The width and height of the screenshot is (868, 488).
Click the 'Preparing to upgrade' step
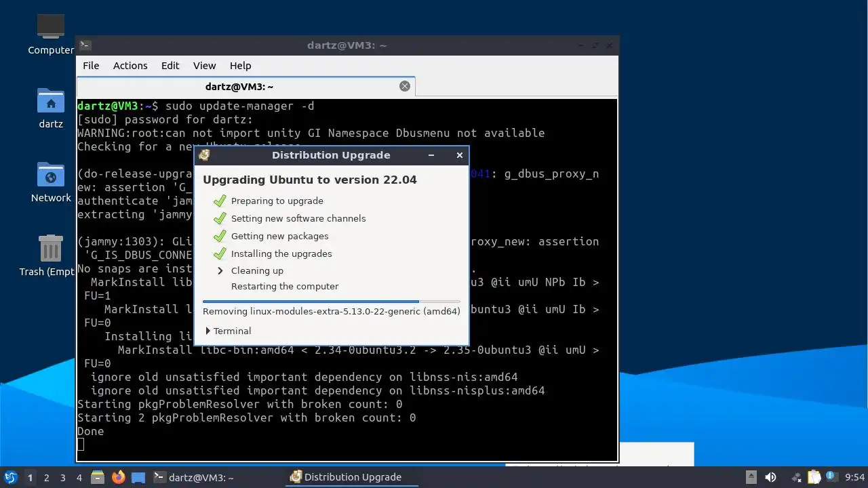(x=277, y=201)
